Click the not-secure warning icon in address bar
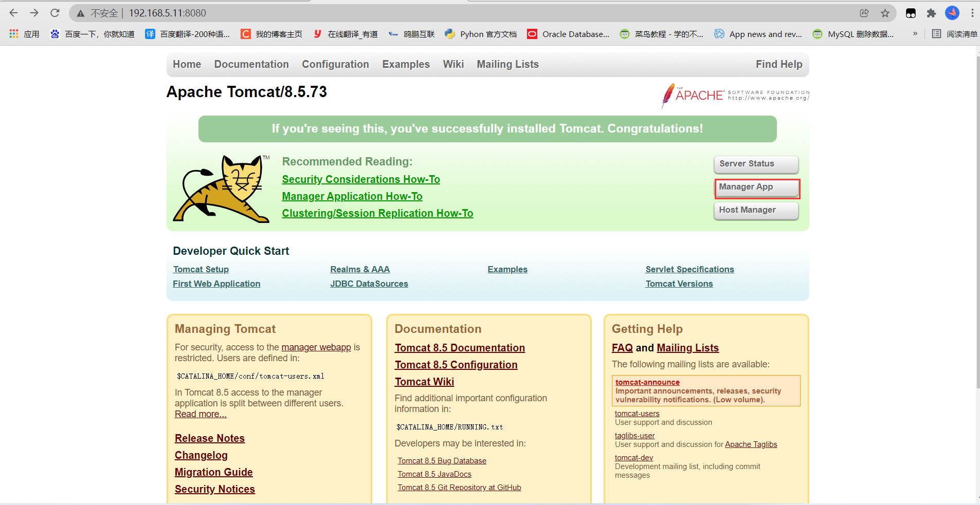 point(81,13)
